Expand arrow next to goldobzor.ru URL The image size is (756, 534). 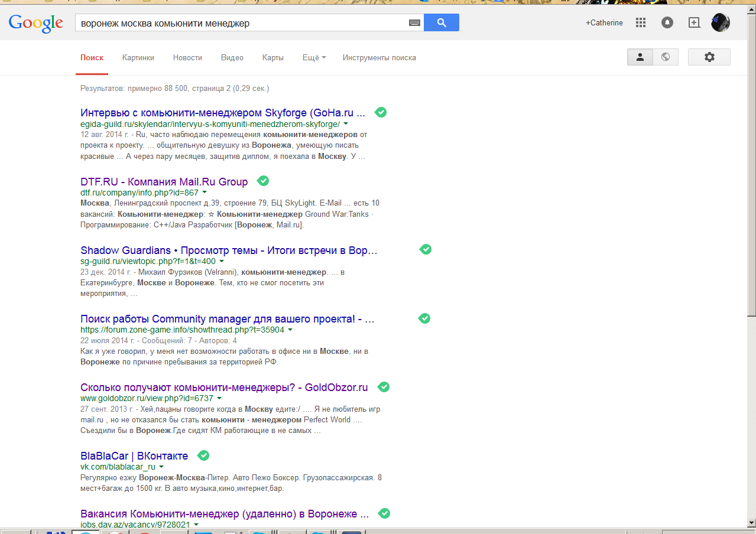coord(219,398)
